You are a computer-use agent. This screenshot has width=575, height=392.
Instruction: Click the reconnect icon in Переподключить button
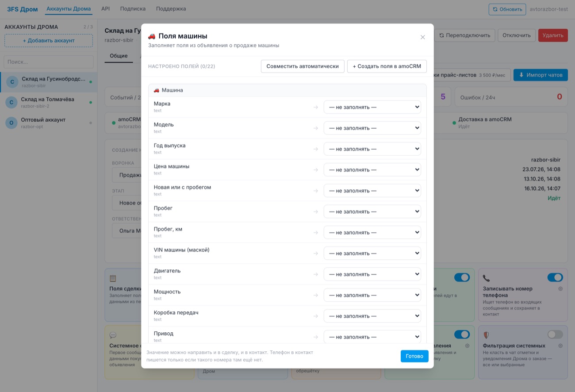coord(441,35)
